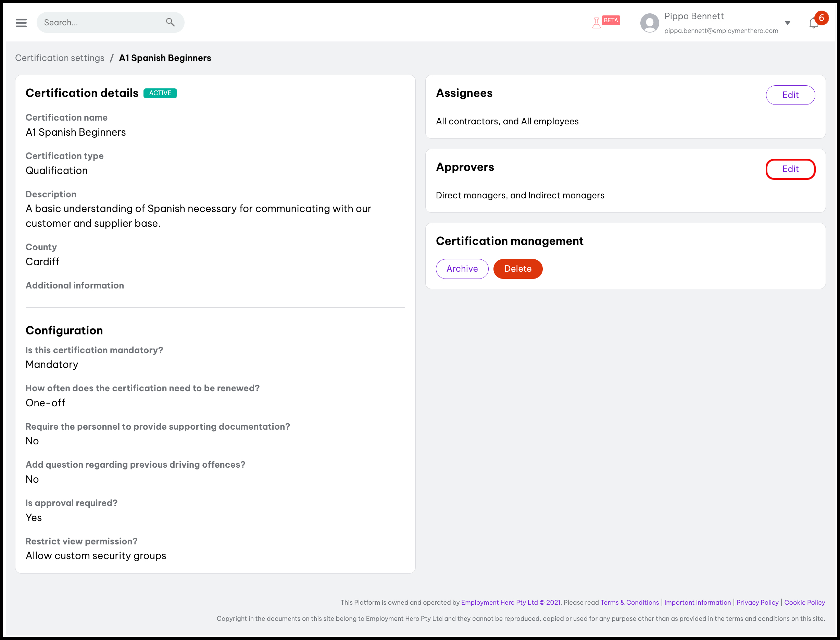Viewport: 840px width, 640px height.
Task: Edit the Approvers section
Action: click(x=790, y=169)
